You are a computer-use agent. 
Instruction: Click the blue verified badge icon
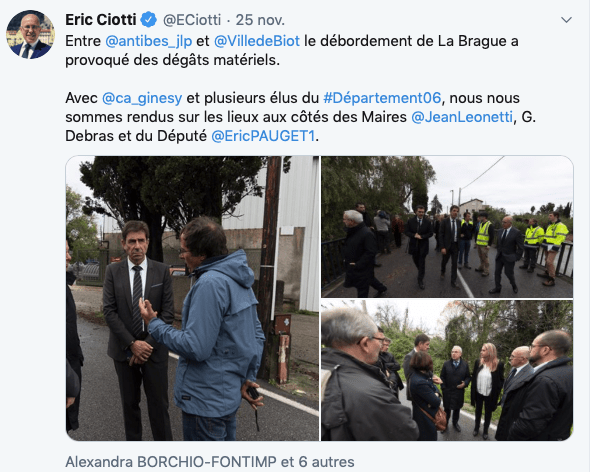[149, 20]
